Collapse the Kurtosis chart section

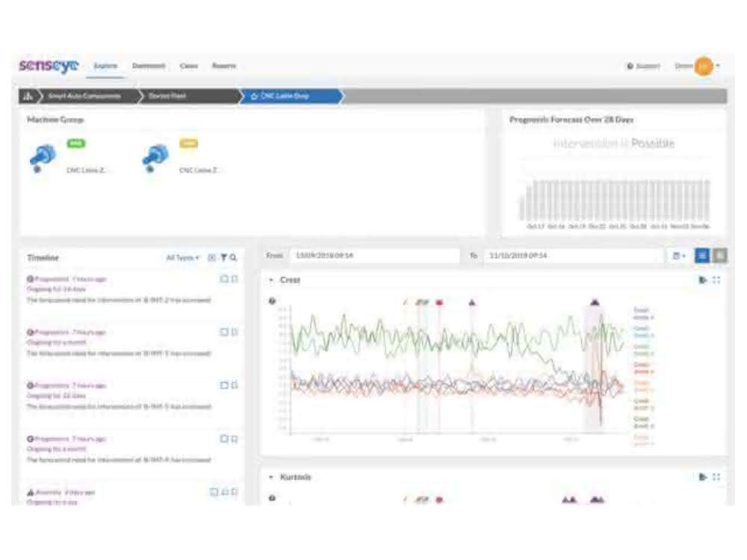pos(271,476)
